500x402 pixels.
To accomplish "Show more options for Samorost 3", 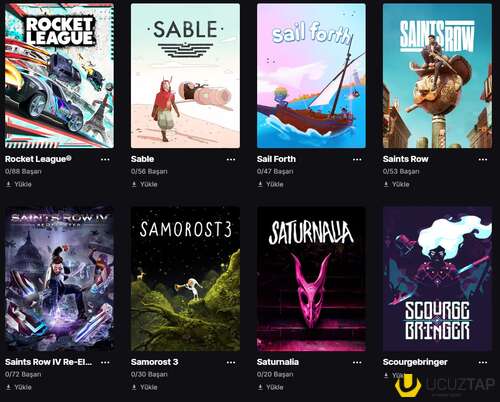I will tap(231, 362).
